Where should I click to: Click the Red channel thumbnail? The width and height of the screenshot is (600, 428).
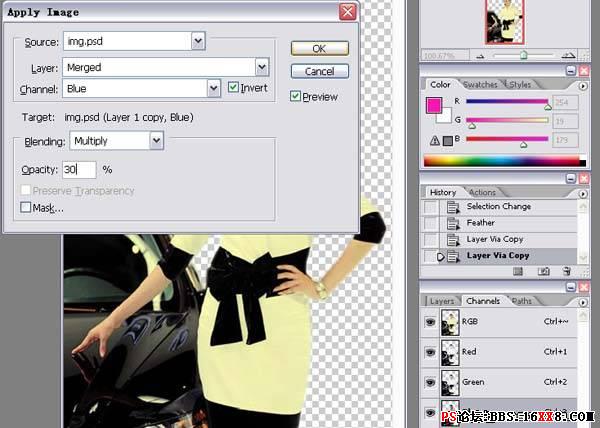pos(450,353)
